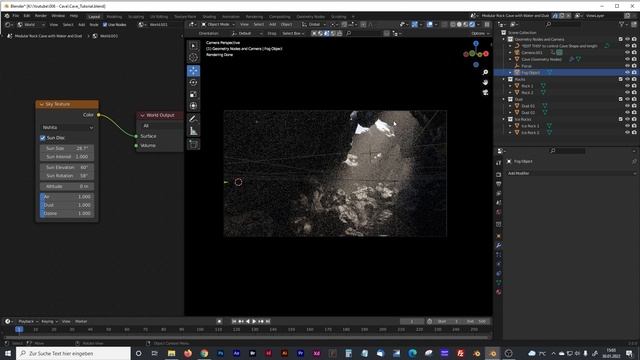Hide Rock 1 using its eye icon

627,86
